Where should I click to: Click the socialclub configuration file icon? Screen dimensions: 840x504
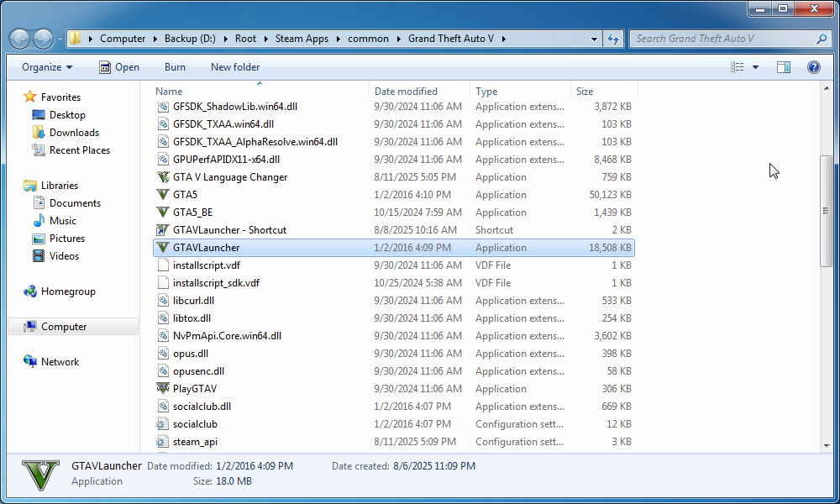(163, 423)
